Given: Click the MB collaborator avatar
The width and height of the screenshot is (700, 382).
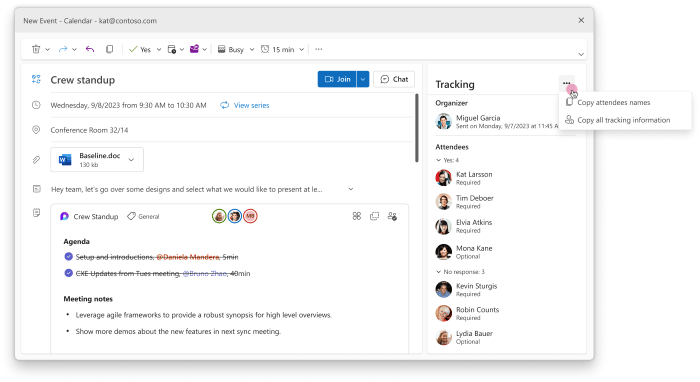Looking at the screenshot, I should 250,216.
